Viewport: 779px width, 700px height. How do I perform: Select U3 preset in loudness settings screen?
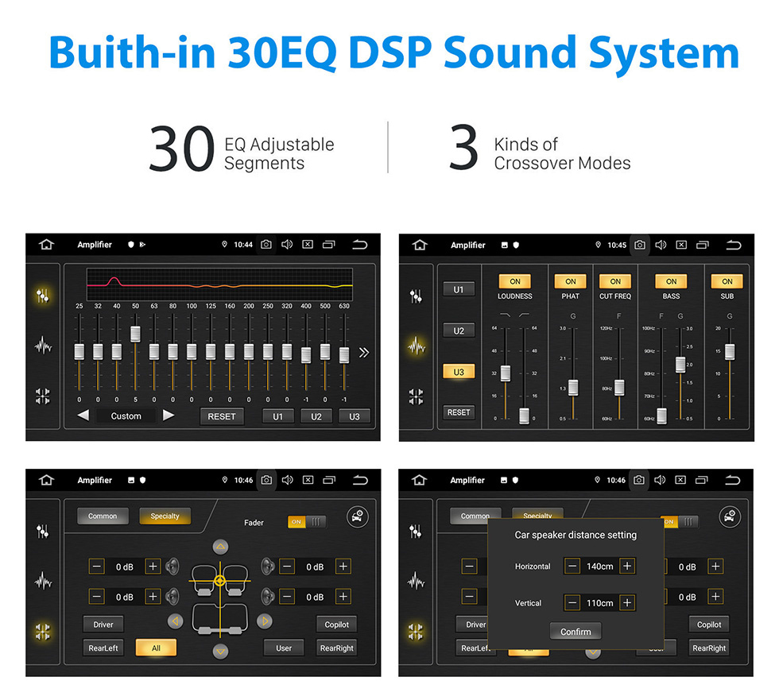tap(459, 372)
